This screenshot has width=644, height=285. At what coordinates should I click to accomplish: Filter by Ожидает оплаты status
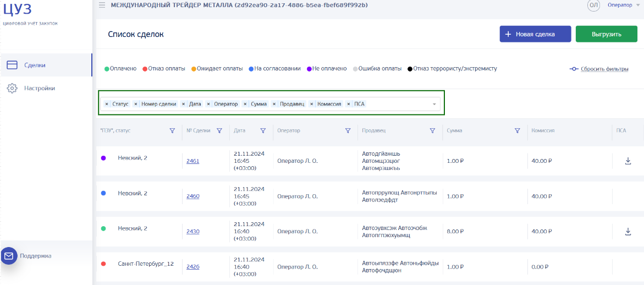click(x=217, y=69)
